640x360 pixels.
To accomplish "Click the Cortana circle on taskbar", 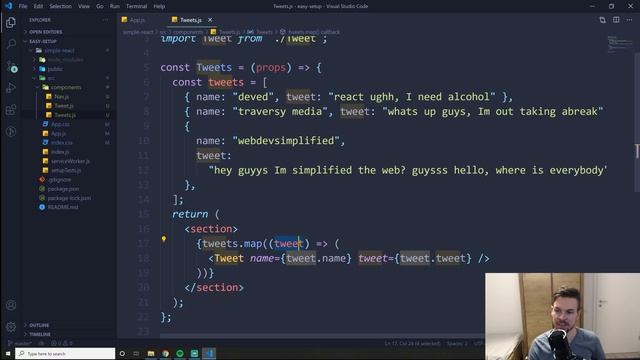I will [x=122, y=353].
